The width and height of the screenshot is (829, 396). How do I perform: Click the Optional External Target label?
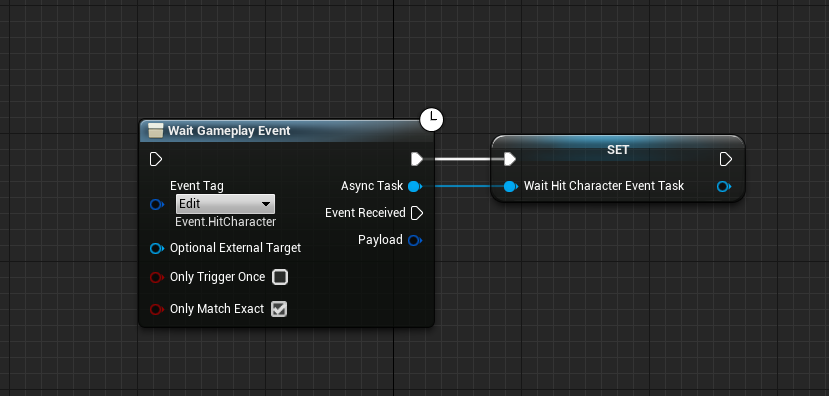(x=235, y=247)
